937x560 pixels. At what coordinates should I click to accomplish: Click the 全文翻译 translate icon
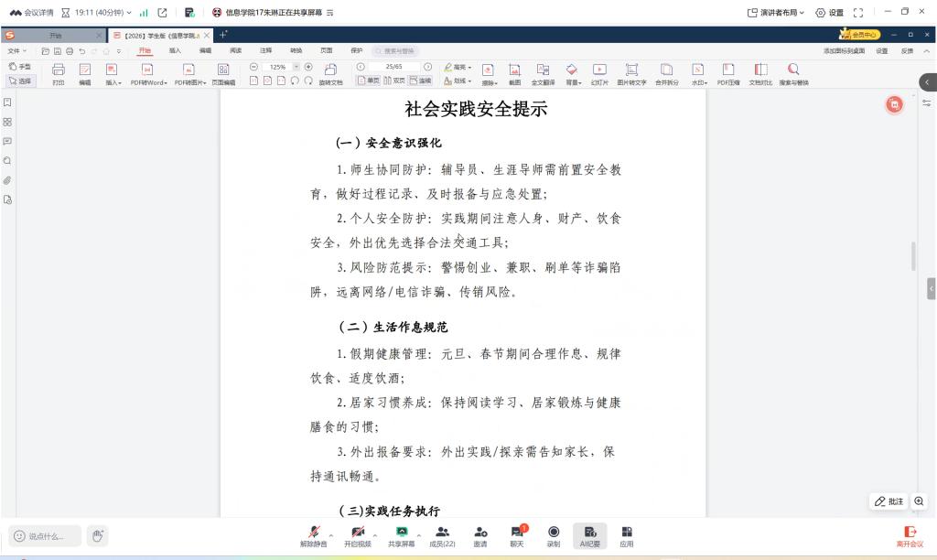[544, 73]
